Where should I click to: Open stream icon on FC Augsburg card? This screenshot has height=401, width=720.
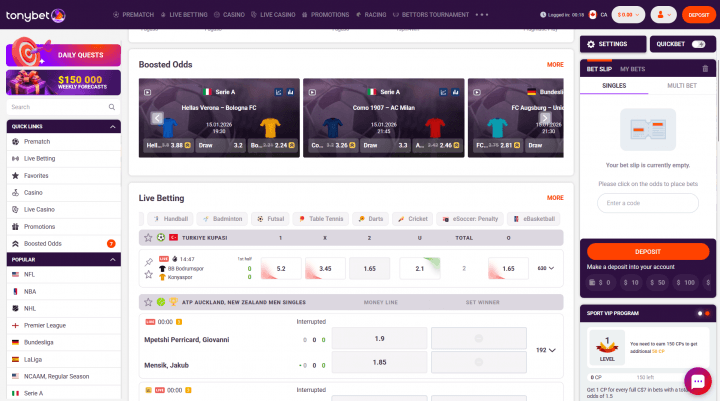477,92
